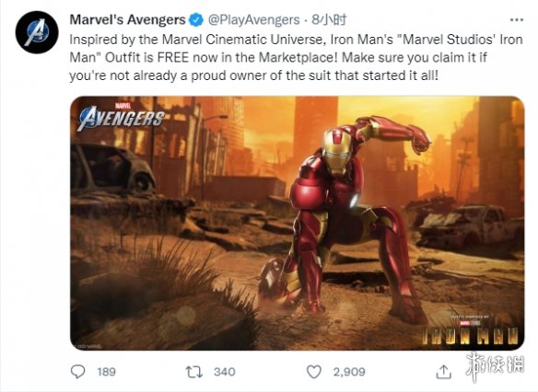This screenshot has width=538, height=392.
Task: Click the share upload icon
Action: 443,372
